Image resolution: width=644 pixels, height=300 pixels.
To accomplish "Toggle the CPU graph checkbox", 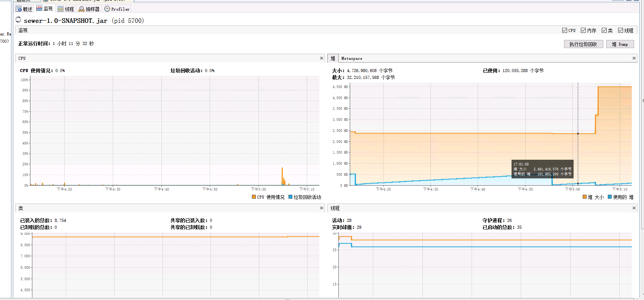I will point(565,30).
